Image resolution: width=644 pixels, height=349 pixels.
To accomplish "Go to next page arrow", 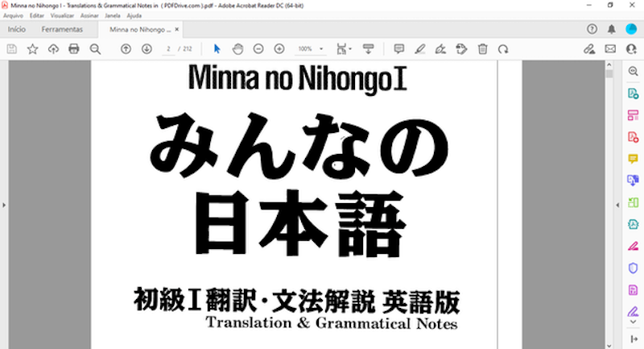I will [x=147, y=49].
